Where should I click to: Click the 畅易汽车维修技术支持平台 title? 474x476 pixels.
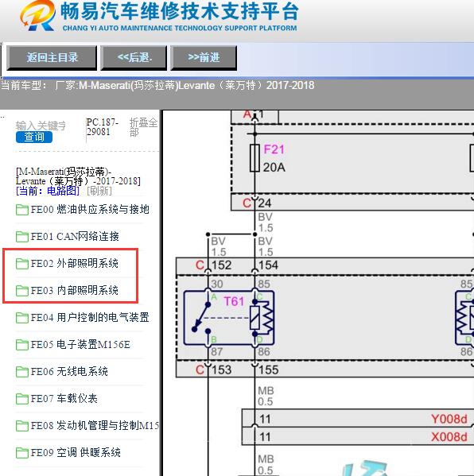coord(179,12)
